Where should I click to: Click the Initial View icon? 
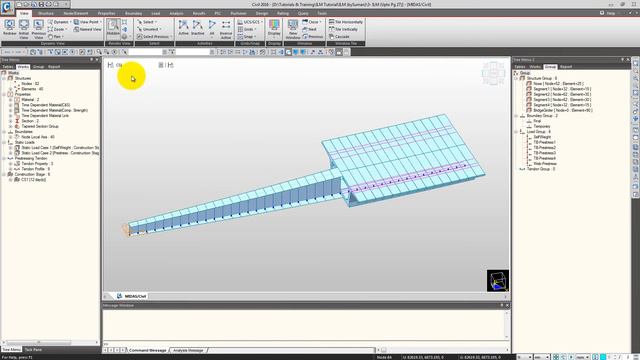(24, 29)
